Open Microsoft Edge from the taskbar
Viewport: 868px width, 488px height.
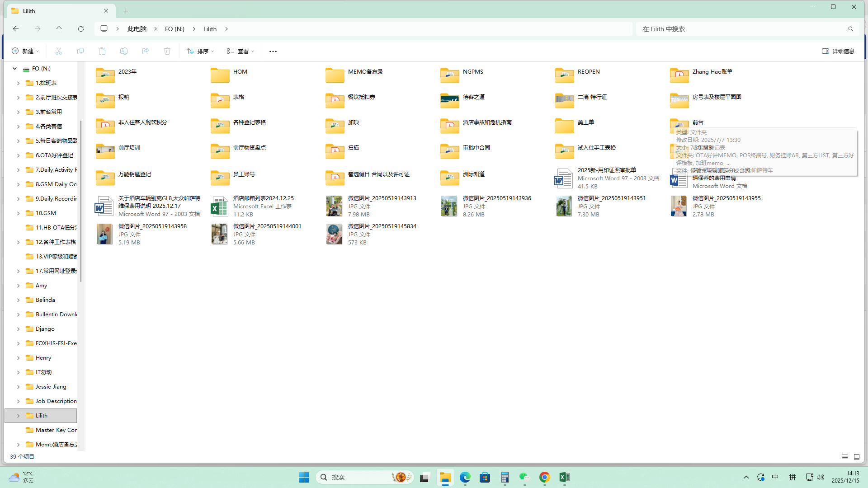[465, 477]
